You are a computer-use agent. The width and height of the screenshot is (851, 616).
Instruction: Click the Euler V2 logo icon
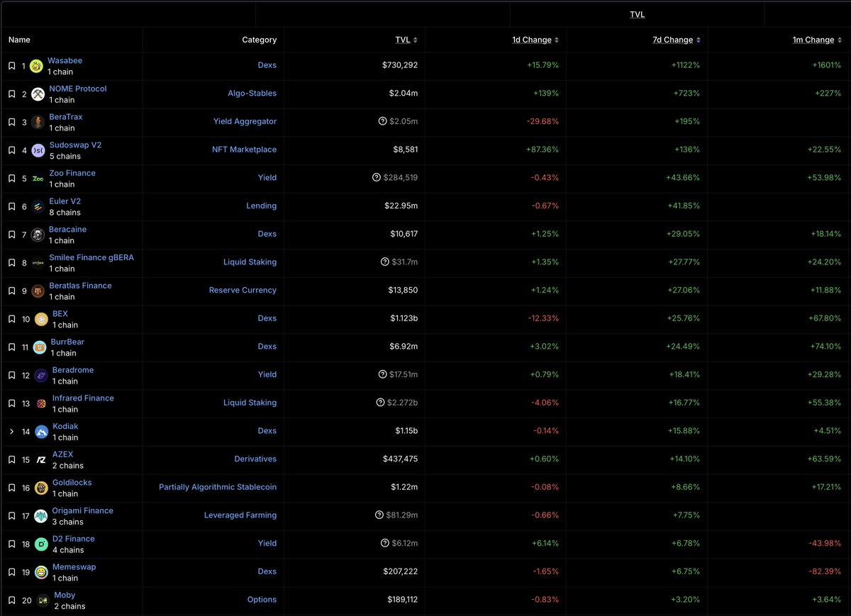[x=38, y=206]
